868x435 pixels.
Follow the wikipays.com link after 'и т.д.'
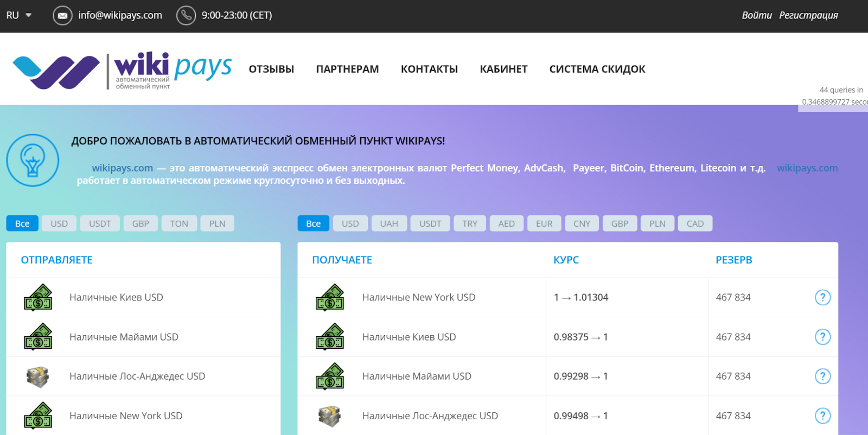coord(807,168)
